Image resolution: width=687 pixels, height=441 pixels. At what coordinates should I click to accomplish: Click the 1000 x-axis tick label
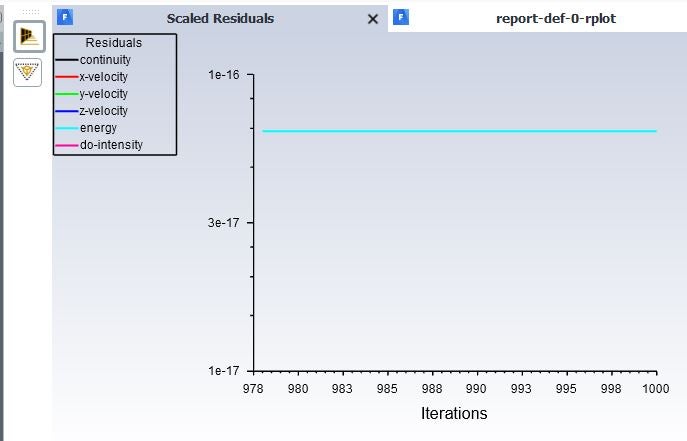pyautogui.click(x=655, y=389)
